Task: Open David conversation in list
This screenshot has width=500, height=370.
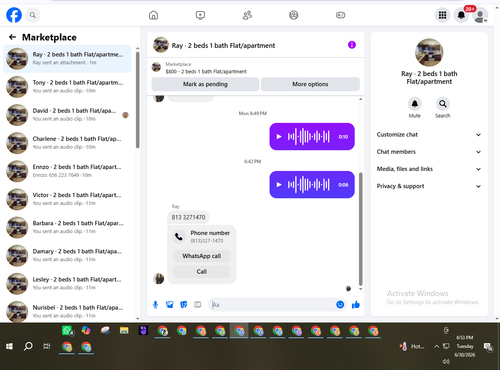Action: 68,115
